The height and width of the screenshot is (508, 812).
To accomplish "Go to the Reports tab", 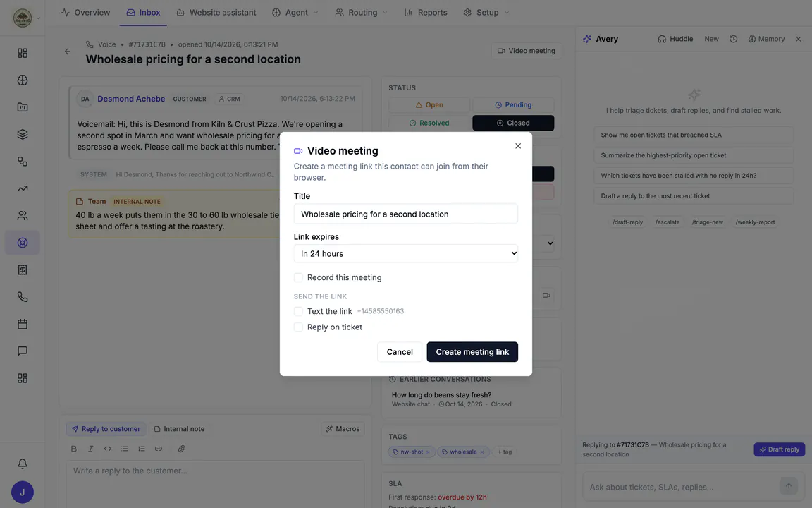I will (426, 13).
